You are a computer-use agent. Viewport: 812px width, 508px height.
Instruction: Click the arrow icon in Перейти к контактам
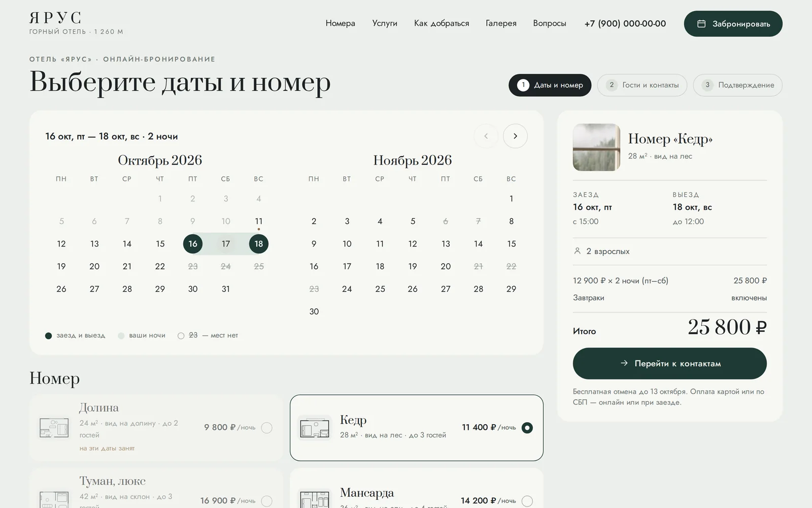tap(624, 363)
